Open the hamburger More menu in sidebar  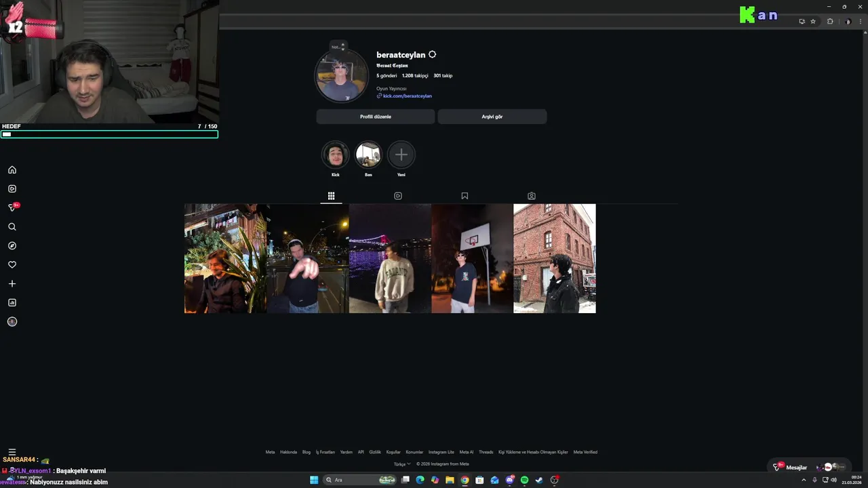click(x=12, y=452)
